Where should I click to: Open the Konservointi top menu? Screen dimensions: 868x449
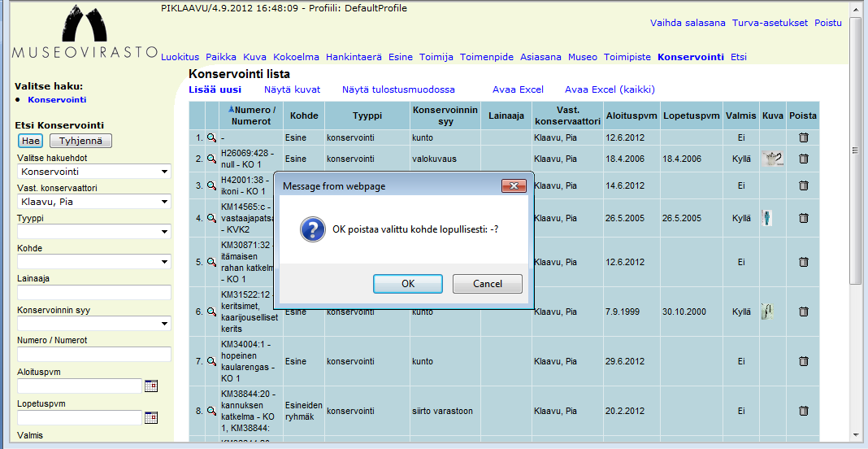point(691,57)
